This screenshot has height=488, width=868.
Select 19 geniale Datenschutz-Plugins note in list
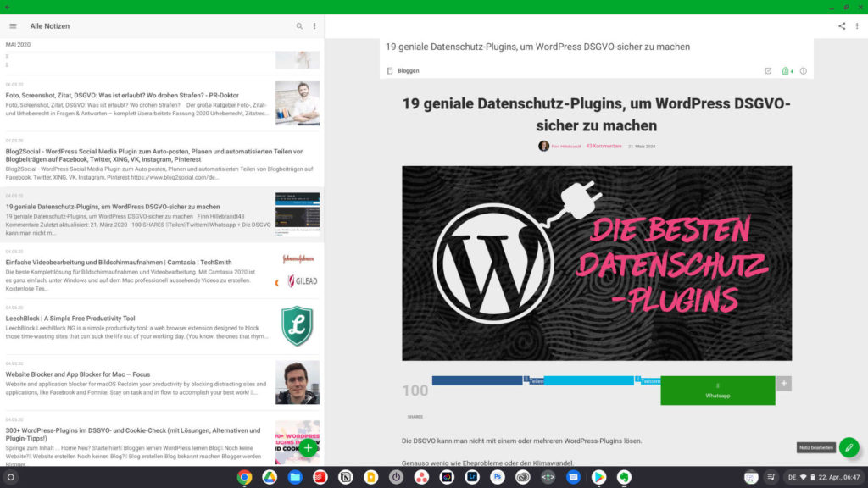pos(162,214)
